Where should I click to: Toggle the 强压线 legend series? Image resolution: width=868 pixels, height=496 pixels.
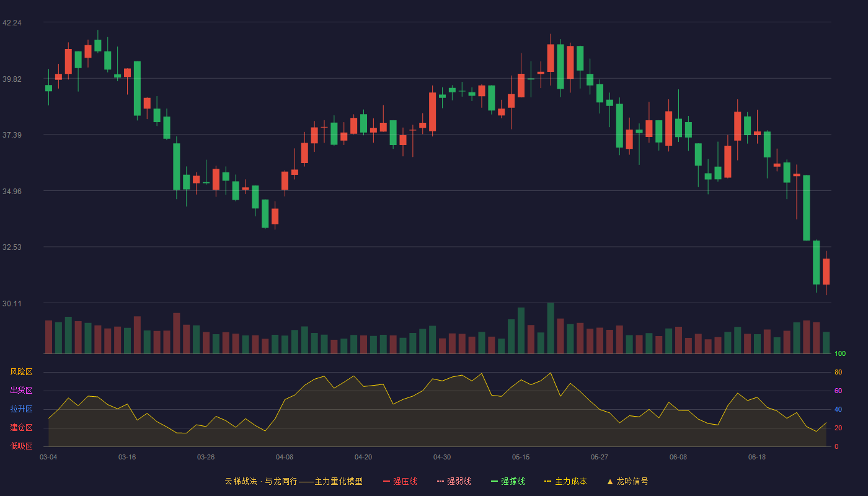(400, 481)
